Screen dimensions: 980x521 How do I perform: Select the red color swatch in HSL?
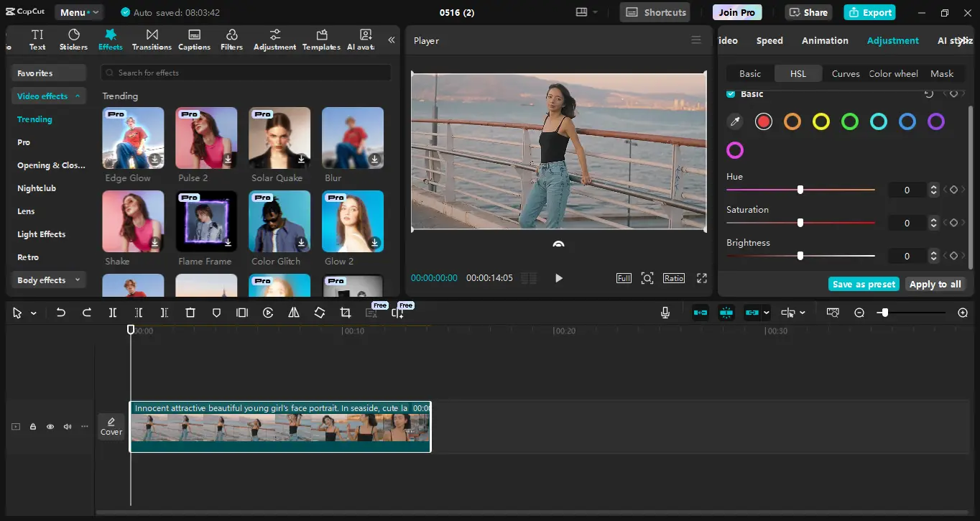coord(763,121)
